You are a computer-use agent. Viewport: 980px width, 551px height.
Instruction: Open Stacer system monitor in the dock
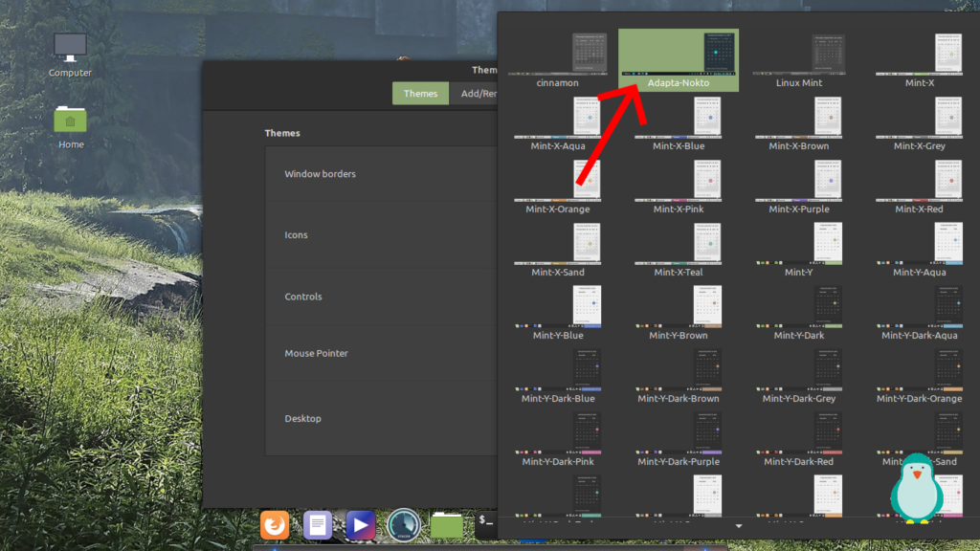click(x=404, y=525)
